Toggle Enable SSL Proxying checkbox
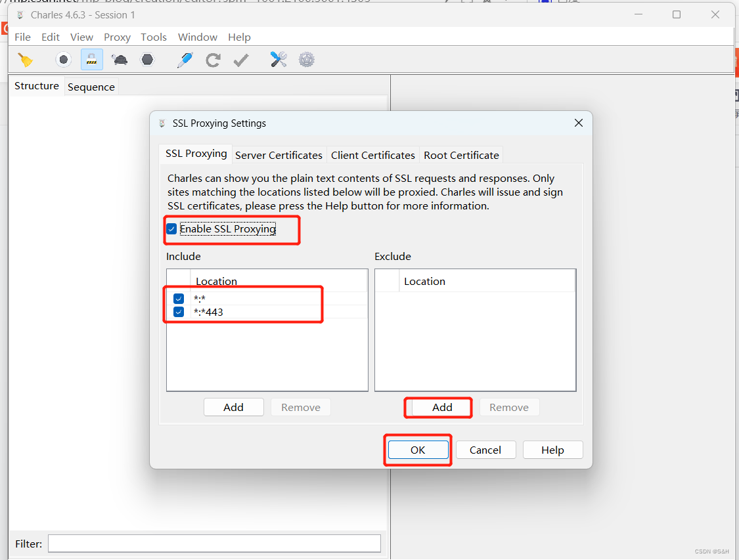Screen dimensions: 739x560 pos(171,229)
